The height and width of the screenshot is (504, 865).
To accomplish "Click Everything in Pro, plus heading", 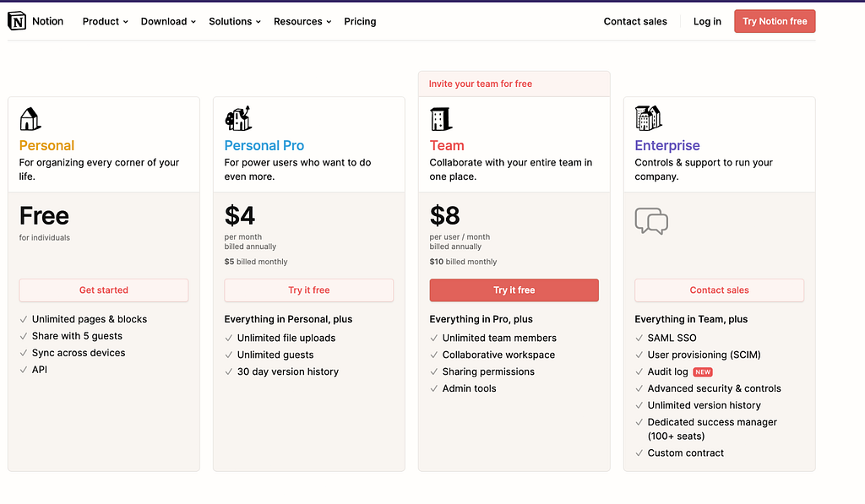I will click(x=481, y=319).
